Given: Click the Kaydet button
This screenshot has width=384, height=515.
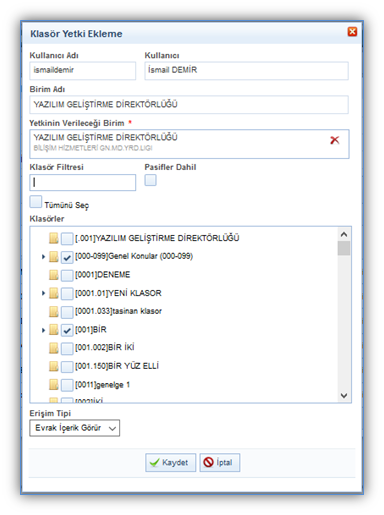Looking at the screenshot, I should point(170,462).
